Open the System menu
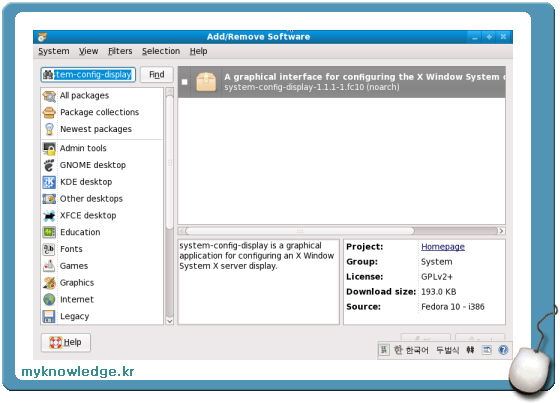The height and width of the screenshot is (403, 560). (x=54, y=51)
